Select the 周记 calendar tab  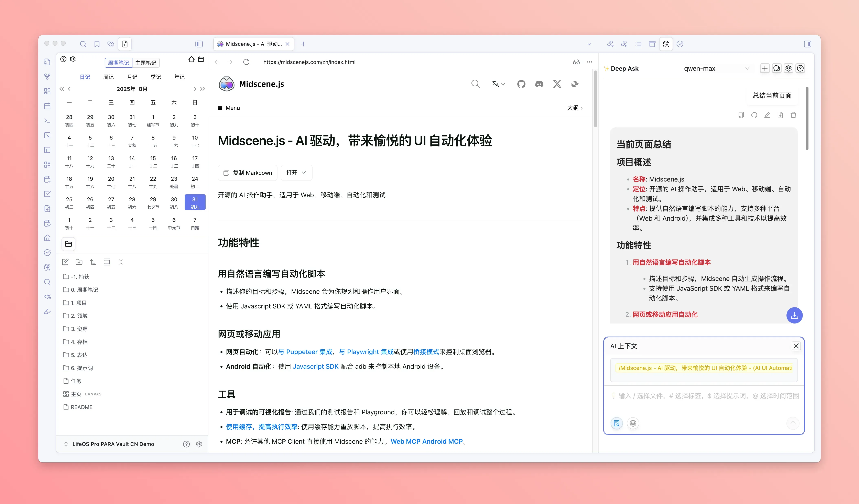[108, 77]
